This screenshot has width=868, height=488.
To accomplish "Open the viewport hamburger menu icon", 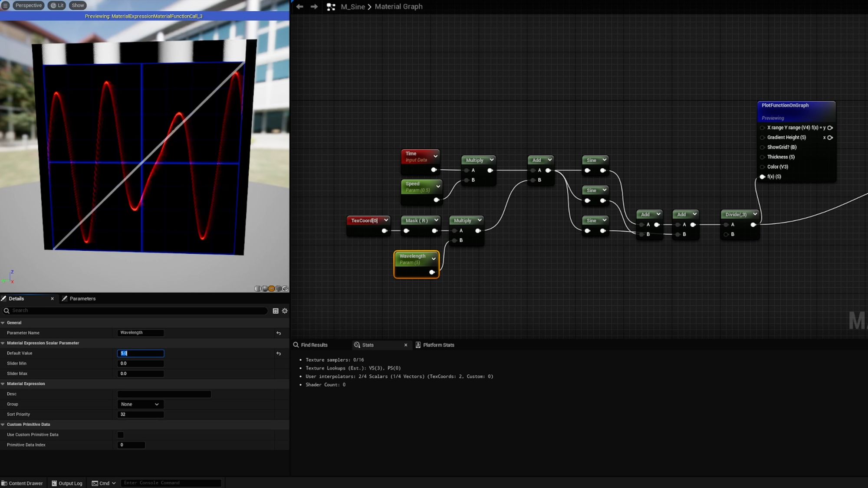I will [5, 5].
